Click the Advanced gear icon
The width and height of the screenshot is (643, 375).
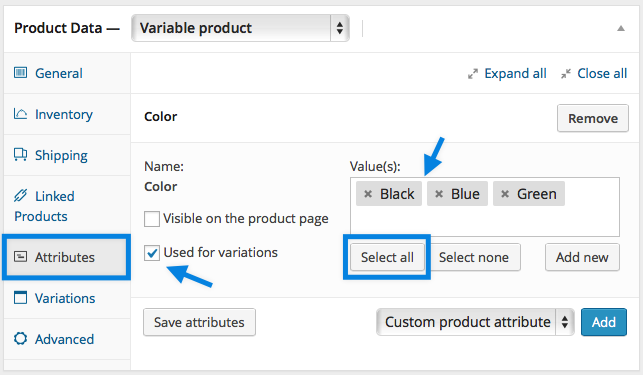20,338
